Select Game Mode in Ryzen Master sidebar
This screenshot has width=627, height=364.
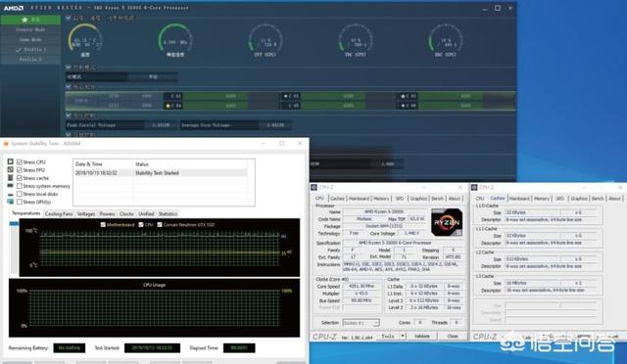tap(30, 39)
